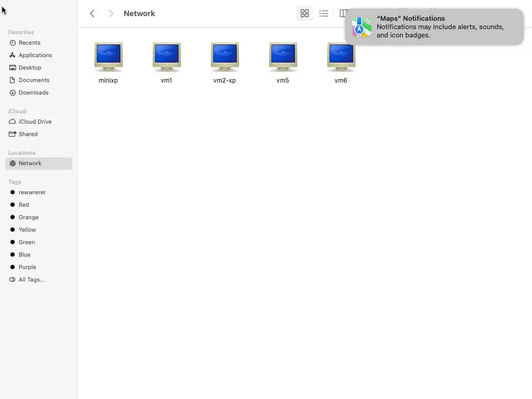
Task: Select Network under Locations
Action: tap(38, 163)
